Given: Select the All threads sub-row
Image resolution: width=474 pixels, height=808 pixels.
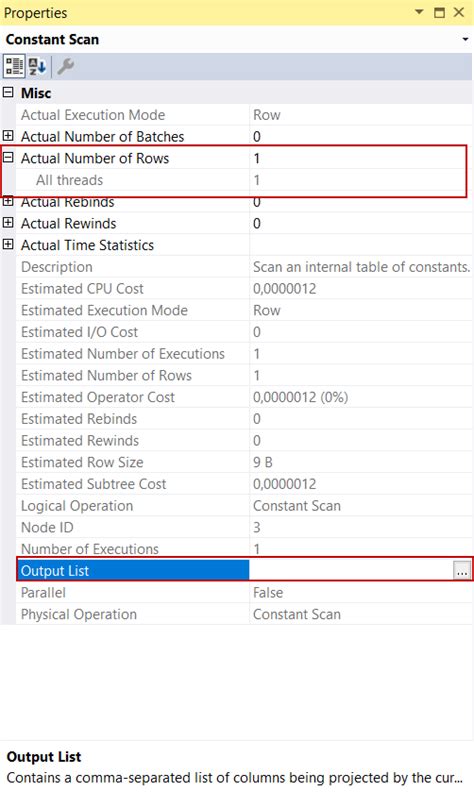Looking at the screenshot, I should [x=244, y=180].
